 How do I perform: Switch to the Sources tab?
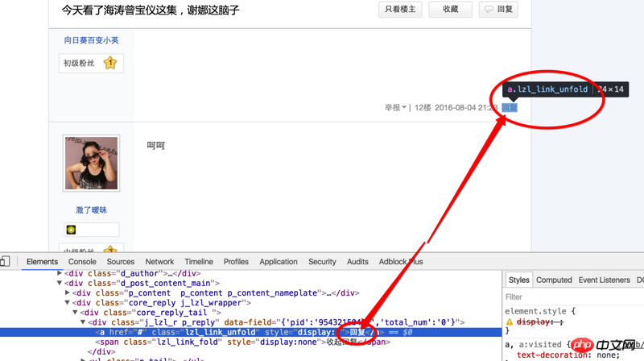point(120,262)
